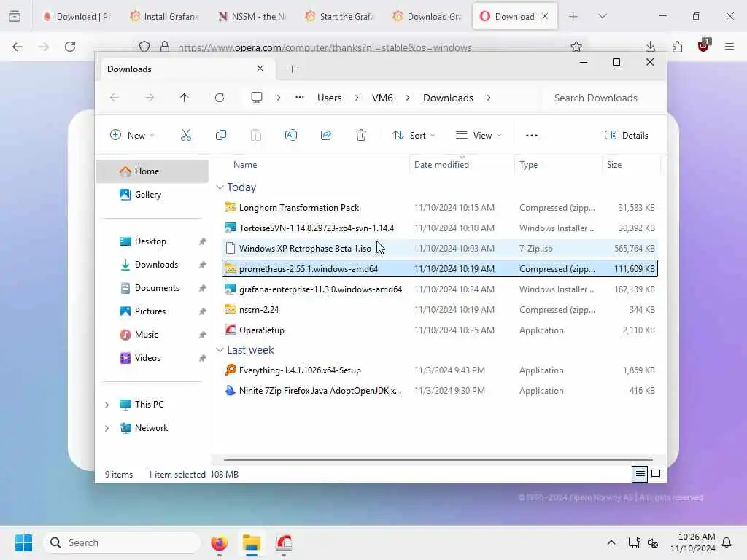Select the OperaSetup file
This screenshot has height=560, width=747.
440,330
